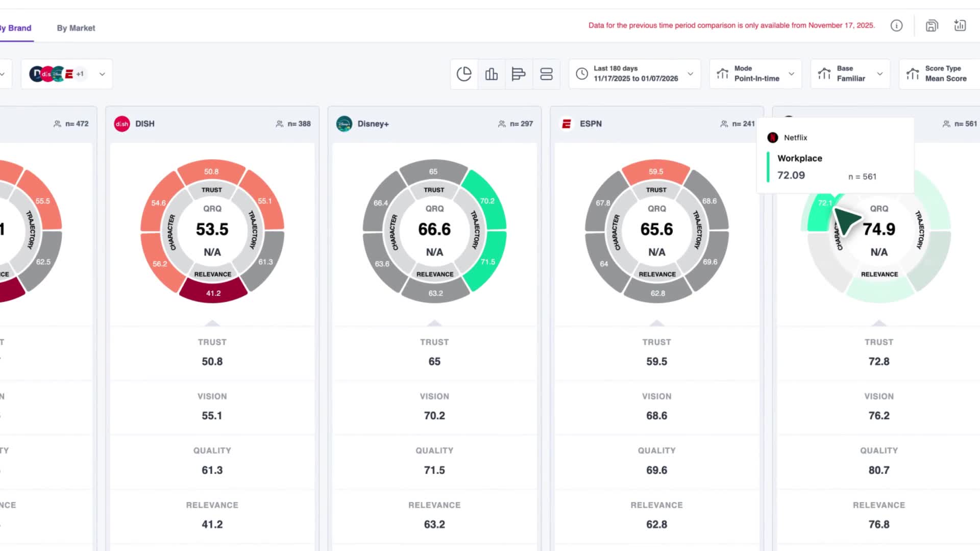Open the Mode Point-In-time dropdown
Viewport: 980px width, 551px height.
click(x=755, y=74)
